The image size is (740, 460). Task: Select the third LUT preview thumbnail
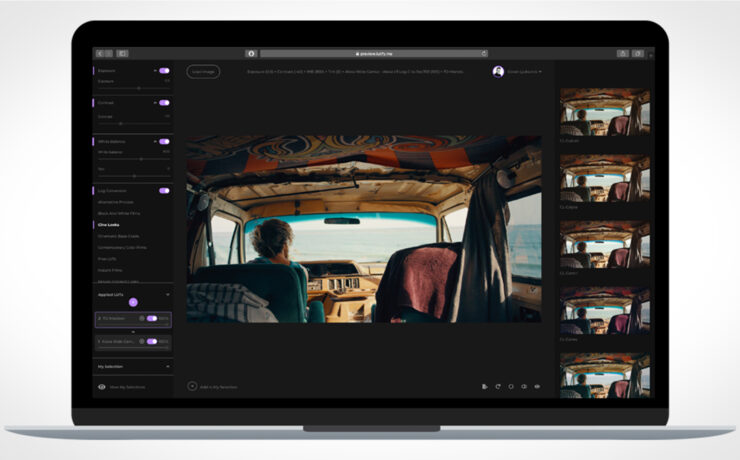click(605, 245)
